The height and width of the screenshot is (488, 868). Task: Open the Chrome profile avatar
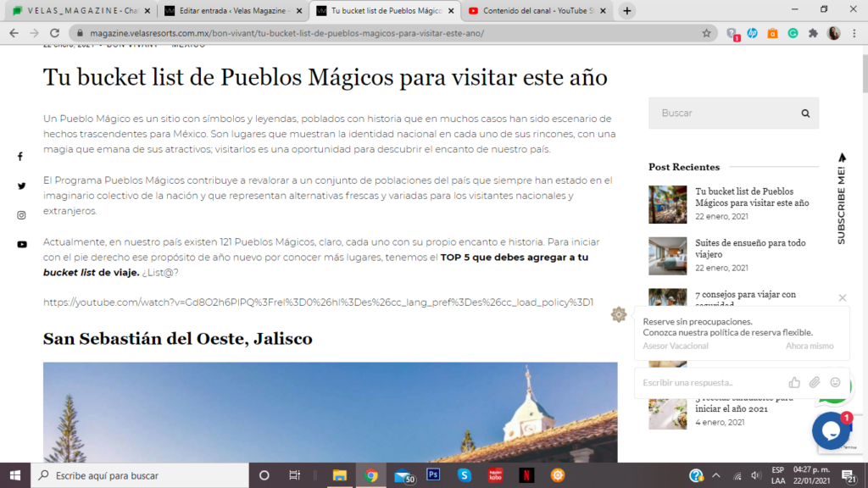(x=834, y=33)
